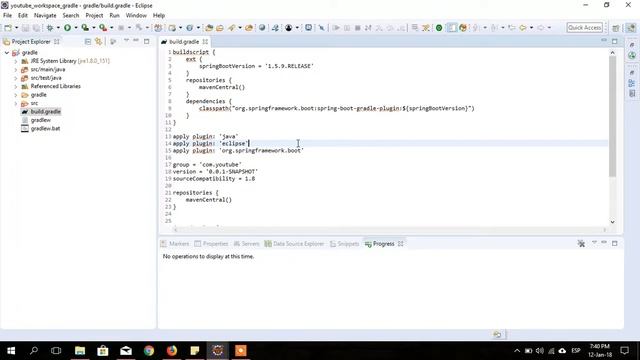Open File Explorer from taskbar
The width and height of the screenshot is (640, 360).
[x=80, y=351]
